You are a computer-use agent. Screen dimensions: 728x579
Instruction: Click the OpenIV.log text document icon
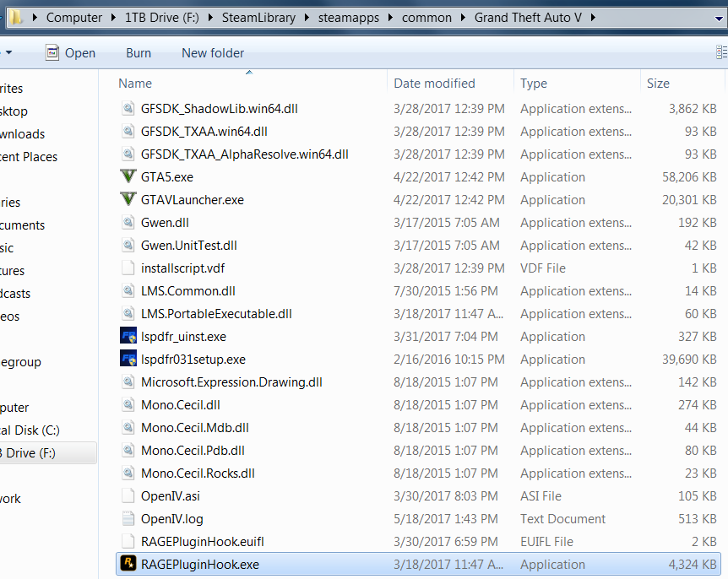pos(128,518)
